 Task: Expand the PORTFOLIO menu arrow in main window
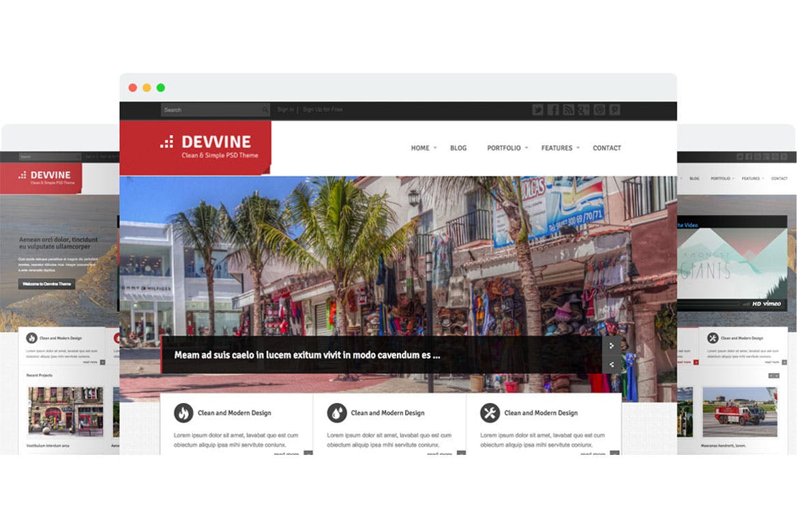click(x=527, y=147)
